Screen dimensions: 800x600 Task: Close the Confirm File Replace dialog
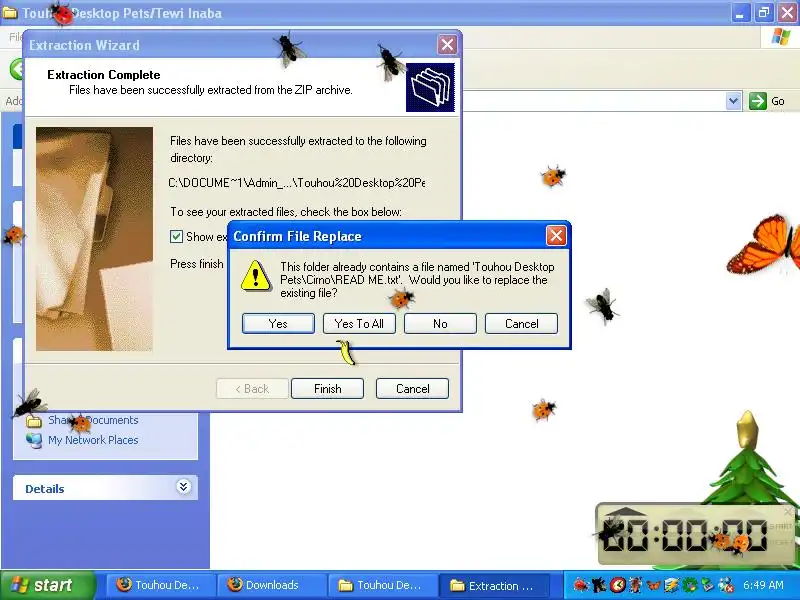(556, 236)
